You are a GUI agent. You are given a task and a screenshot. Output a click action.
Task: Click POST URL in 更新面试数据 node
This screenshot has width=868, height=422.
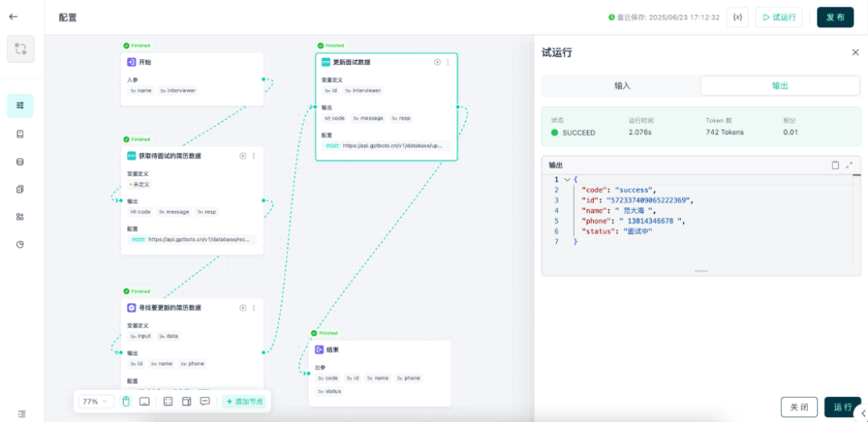387,145
